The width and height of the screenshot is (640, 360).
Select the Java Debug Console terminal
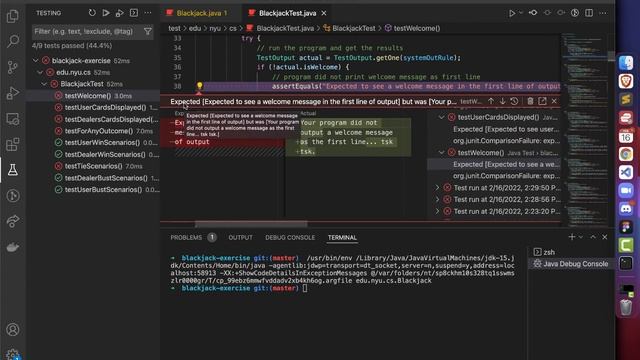571,264
